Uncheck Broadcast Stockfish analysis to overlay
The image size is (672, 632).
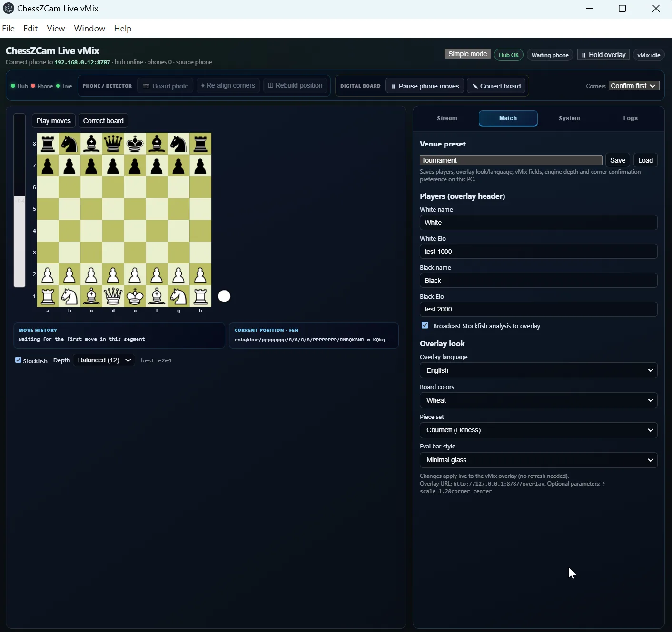[x=425, y=325]
